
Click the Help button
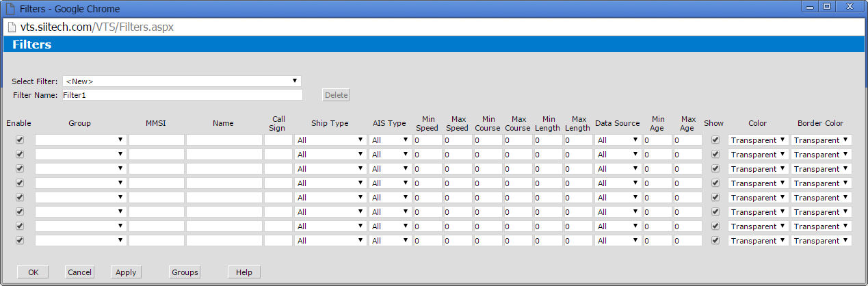244,272
